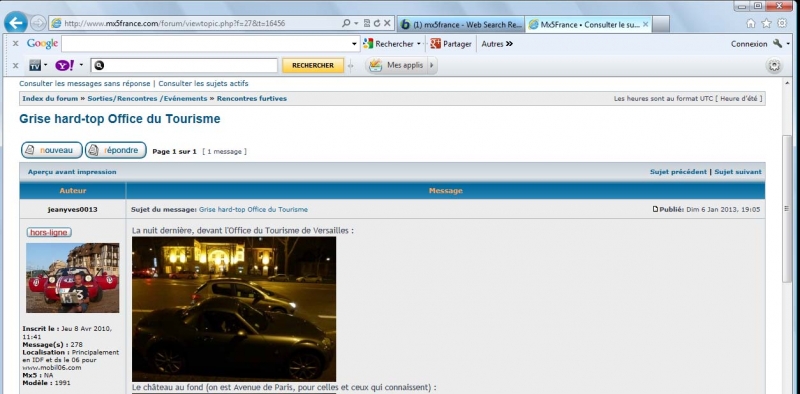Open the browser Tools gear icon
Image resolution: width=800 pixels, height=394 pixels.
[782, 23]
